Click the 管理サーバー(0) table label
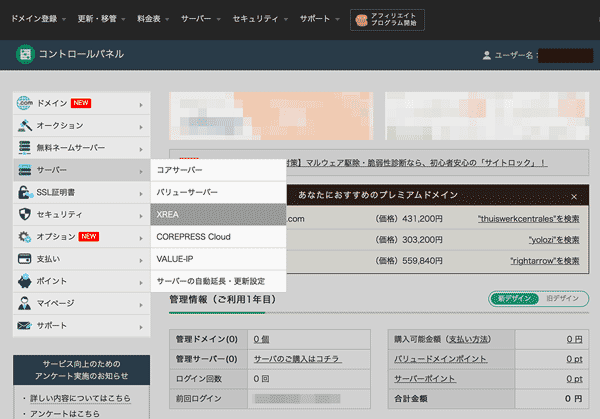Image resolution: width=600 pixels, height=419 pixels. 207,359
